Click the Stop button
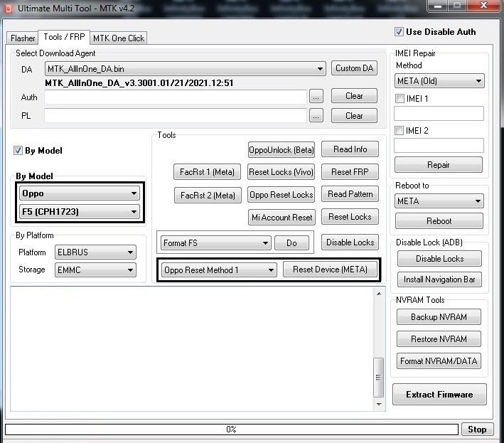 point(477,429)
